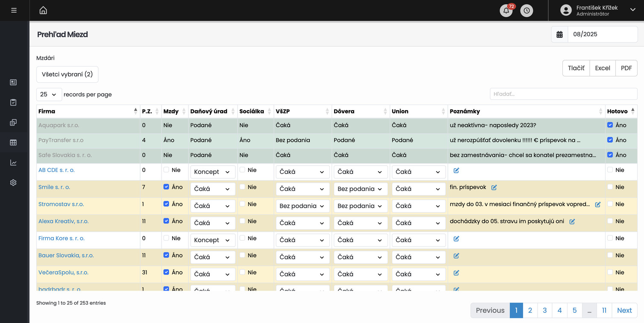Click the Hľadať search field
Image resolution: width=644 pixels, height=323 pixels.
[563, 94]
